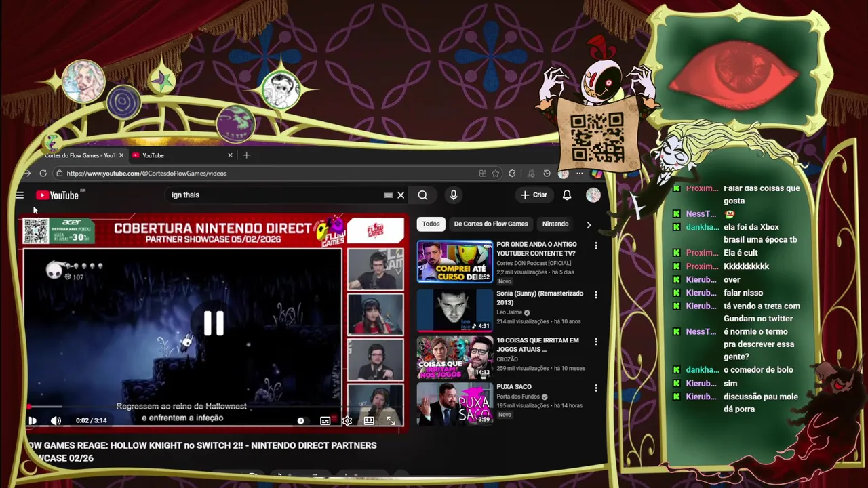The width and height of the screenshot is (868, 488).
Task: Open player settings gear
Action: [x=347, y=421]
